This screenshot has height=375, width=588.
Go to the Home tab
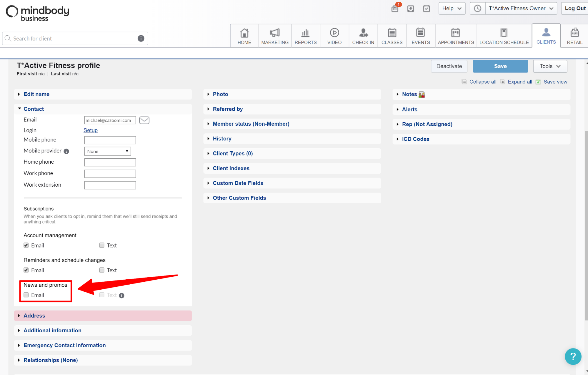[244, 36]
